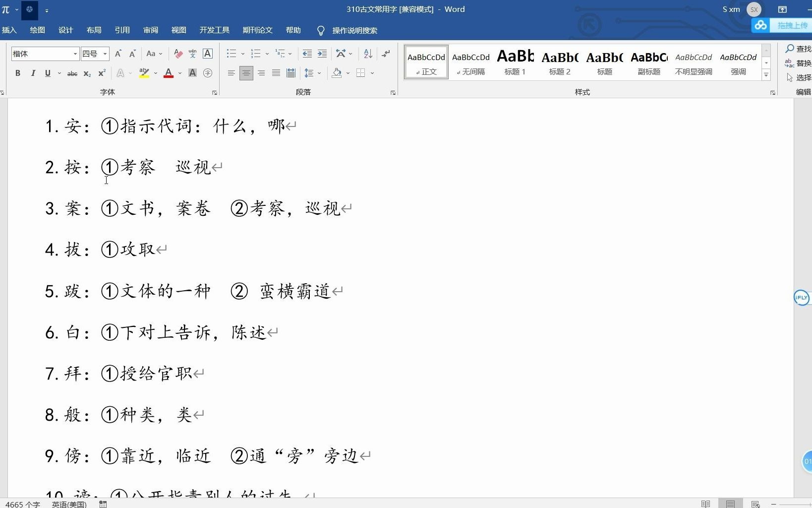The height and width of the screenshot is (508, 812).
Task: Apply subscript formatting
Action: click(87, 73)
